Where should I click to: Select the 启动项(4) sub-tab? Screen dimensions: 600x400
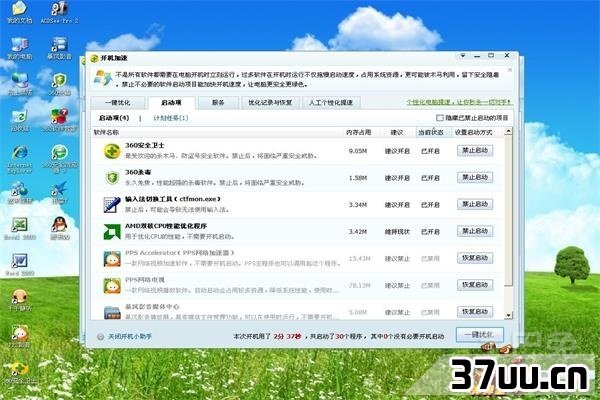click(114, 118)
